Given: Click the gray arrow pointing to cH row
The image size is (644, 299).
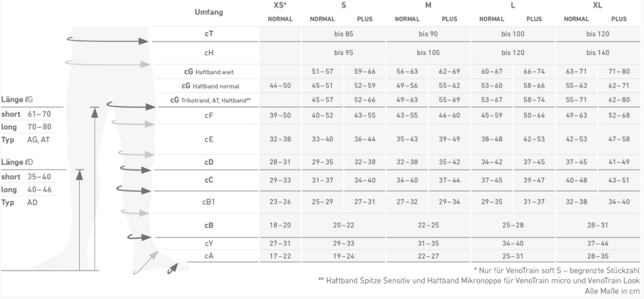Looking at the screenshot, I should click(107, 62).
